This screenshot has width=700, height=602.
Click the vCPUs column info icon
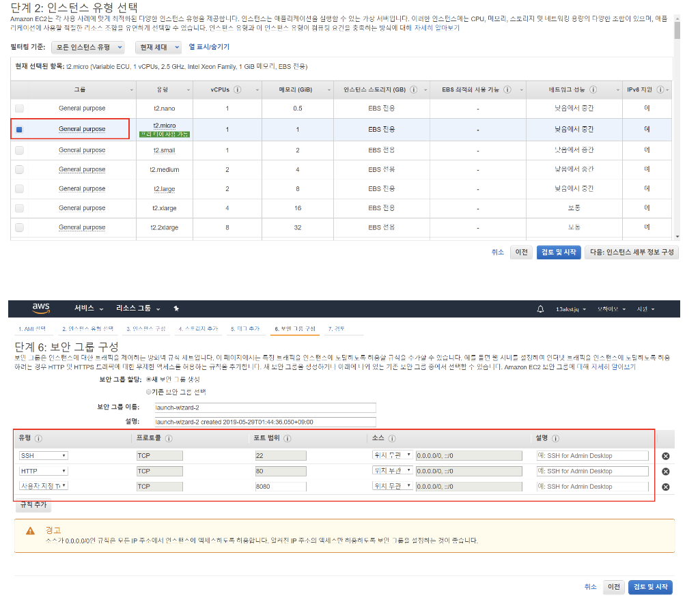point(238,89)
